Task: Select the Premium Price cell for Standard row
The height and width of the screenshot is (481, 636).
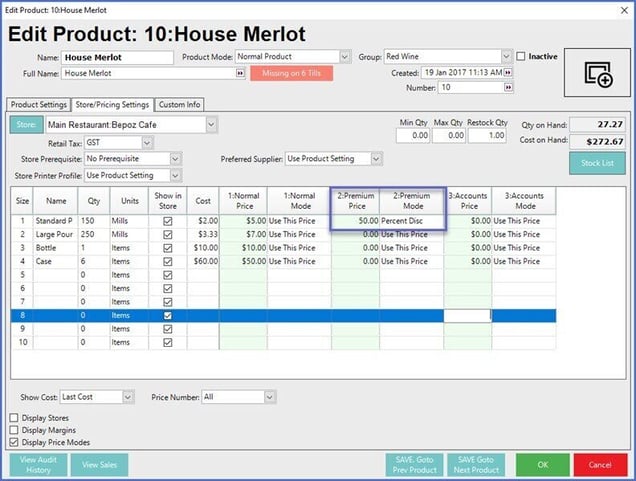Action: 354,219
